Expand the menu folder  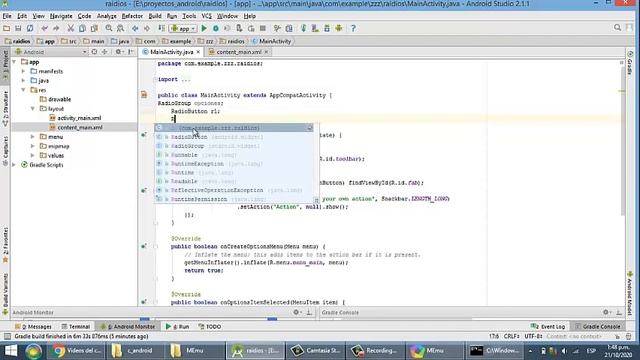[33, 137]
